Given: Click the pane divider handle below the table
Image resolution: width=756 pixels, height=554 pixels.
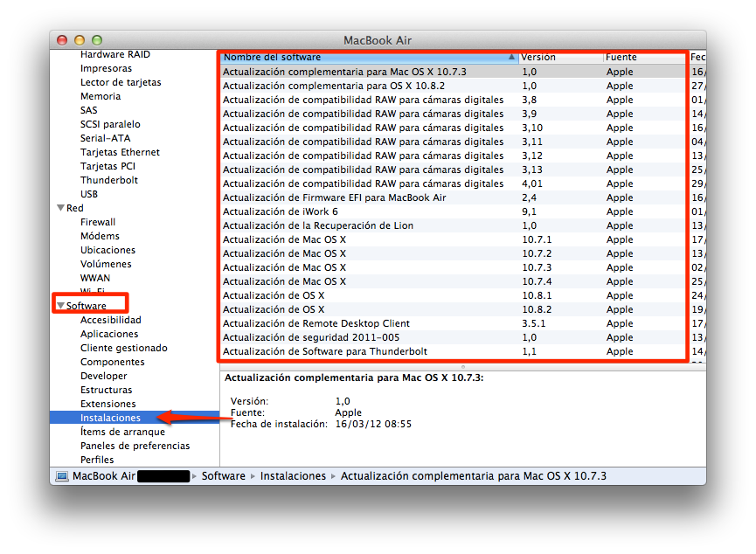Looking at the screenshot, I should coord(462,367).
